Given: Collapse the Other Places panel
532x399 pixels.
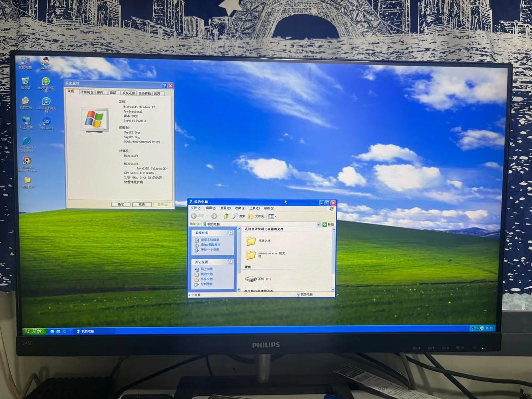Looking at the screenshot, I should coord(230,262).
